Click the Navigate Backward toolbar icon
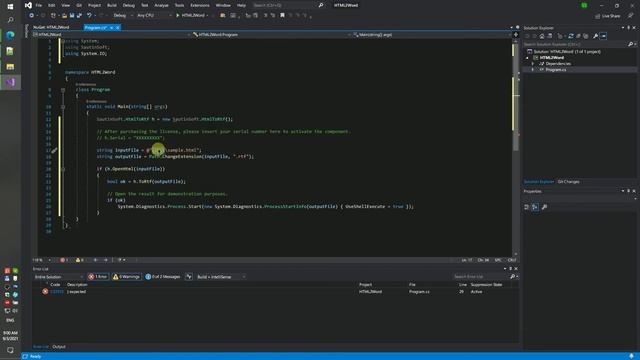The width and height of the screenshot is (640, 360). tap(31, 16)
